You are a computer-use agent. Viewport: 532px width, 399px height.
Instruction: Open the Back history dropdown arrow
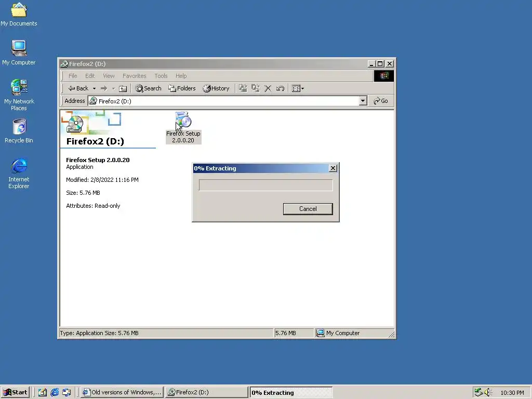[95, 88]
